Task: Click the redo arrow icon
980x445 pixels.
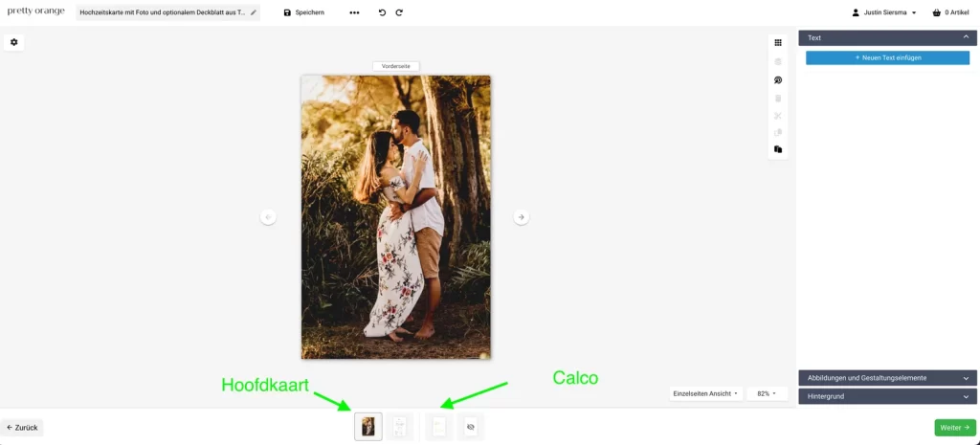Action: click(399, 12)
